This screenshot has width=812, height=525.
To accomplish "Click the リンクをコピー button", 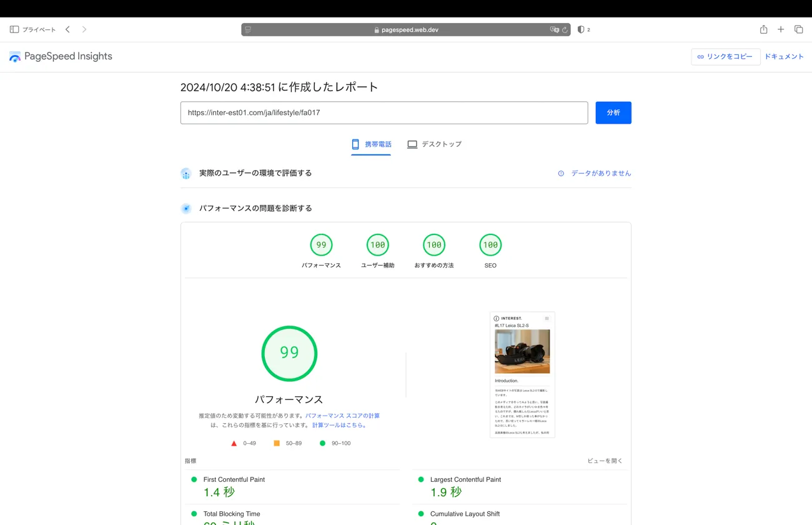I will [726, 56].
